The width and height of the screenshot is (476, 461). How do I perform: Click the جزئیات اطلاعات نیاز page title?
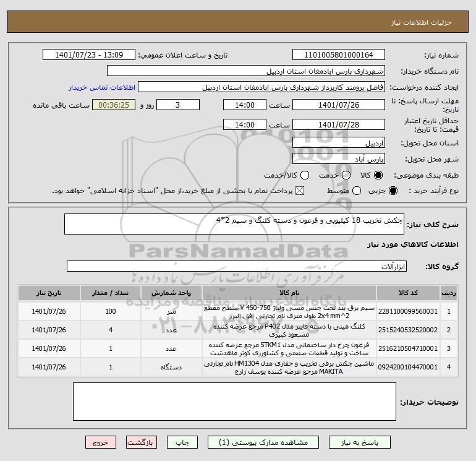pos(422,22)
